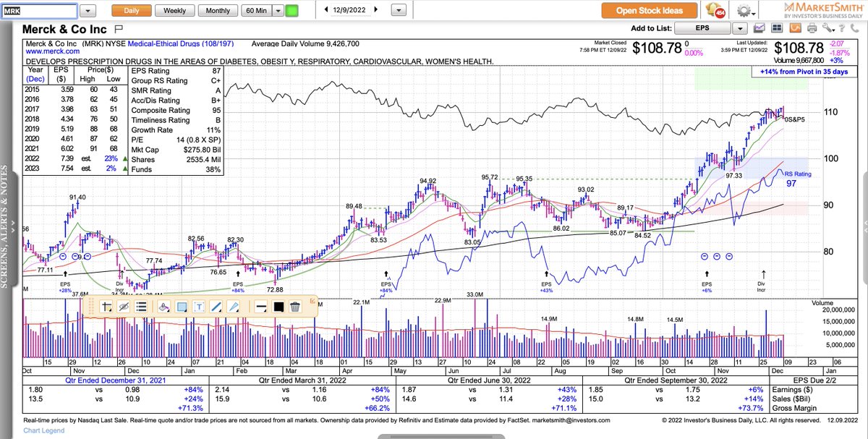The image size is (868, 439).
Task: Choose line thickness in drawing toolbar
Action: (x=261, y=307)
